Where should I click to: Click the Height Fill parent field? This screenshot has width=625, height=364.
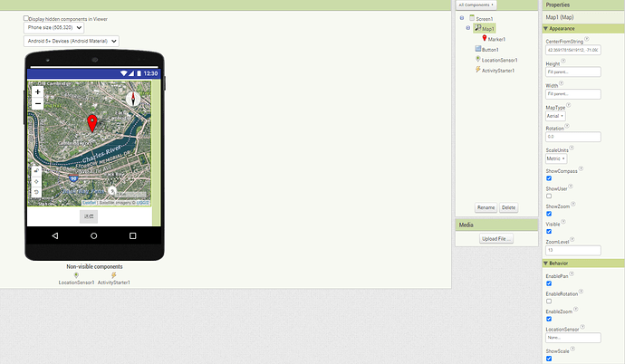tap(572, 72)
